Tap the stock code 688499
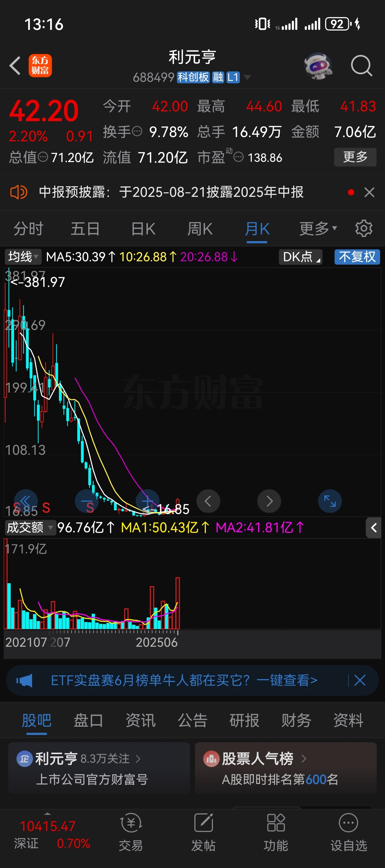Screen dimensions: 385x868 [153, 78]
